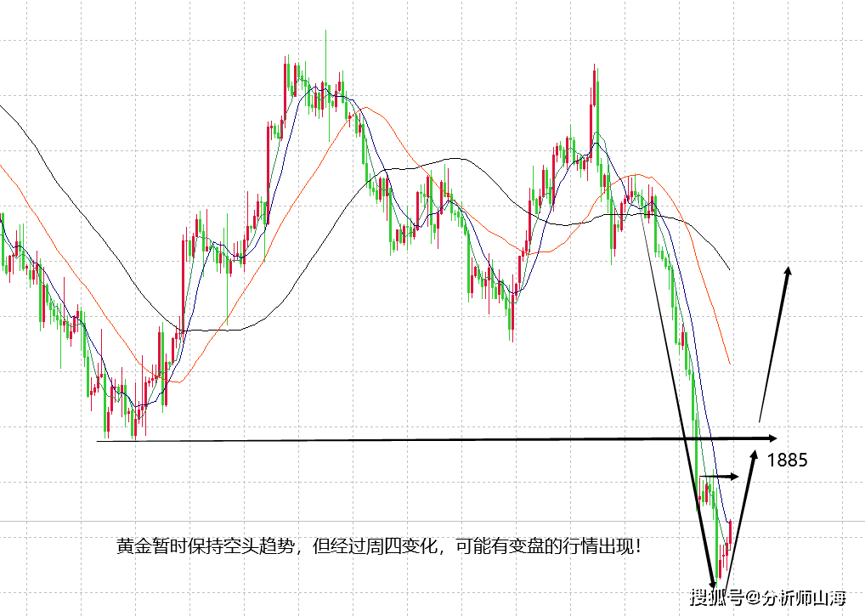Image resolution: width=865 pixels, height=616 pixels.
Task: Click the mid-chart low red candle before the second rally
Action: 512,314
